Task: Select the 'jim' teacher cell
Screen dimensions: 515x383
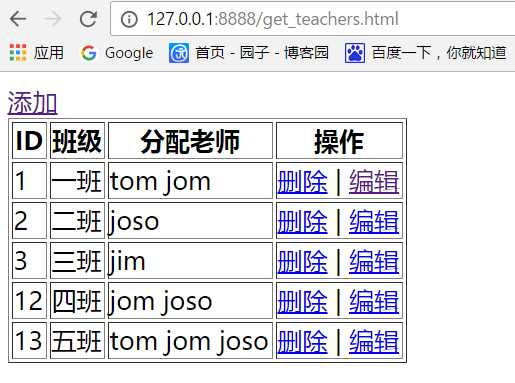Action: click(x=190, y=261)
